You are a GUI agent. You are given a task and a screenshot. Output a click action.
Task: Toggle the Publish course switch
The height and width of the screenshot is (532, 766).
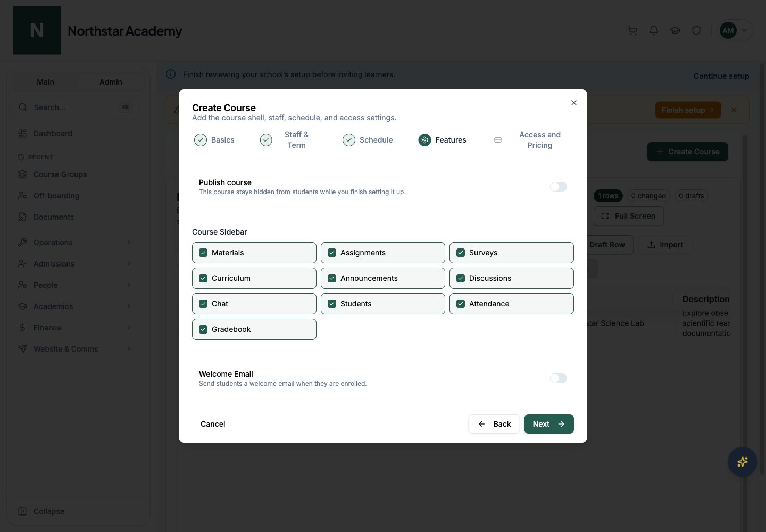click(x=559, y=187)
